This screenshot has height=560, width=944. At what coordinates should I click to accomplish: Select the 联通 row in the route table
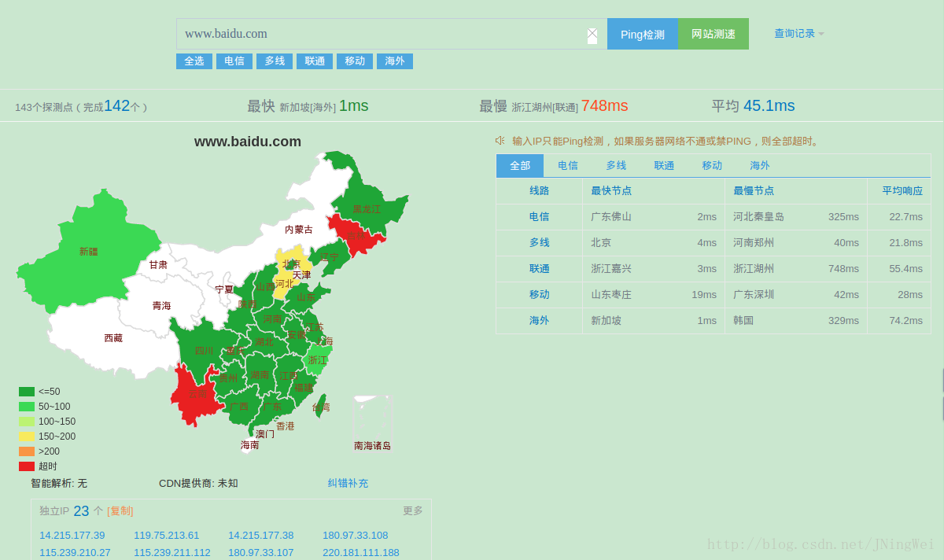[x=714, y=269]
